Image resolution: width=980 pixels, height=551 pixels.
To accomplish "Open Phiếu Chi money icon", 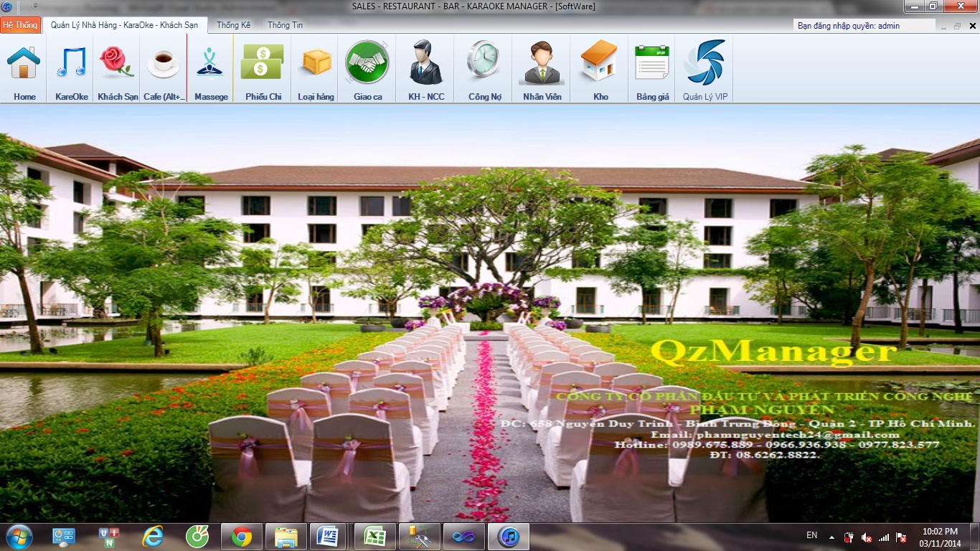I will pos(263,70).
